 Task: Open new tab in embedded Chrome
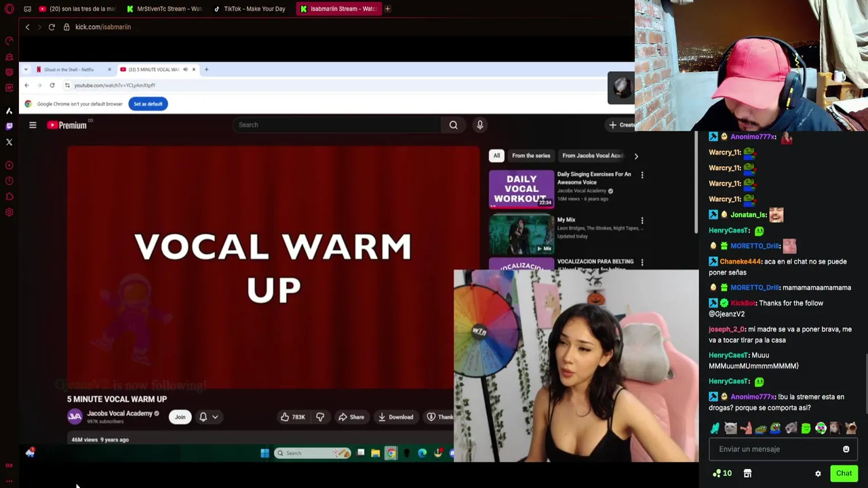pos(206,69)
